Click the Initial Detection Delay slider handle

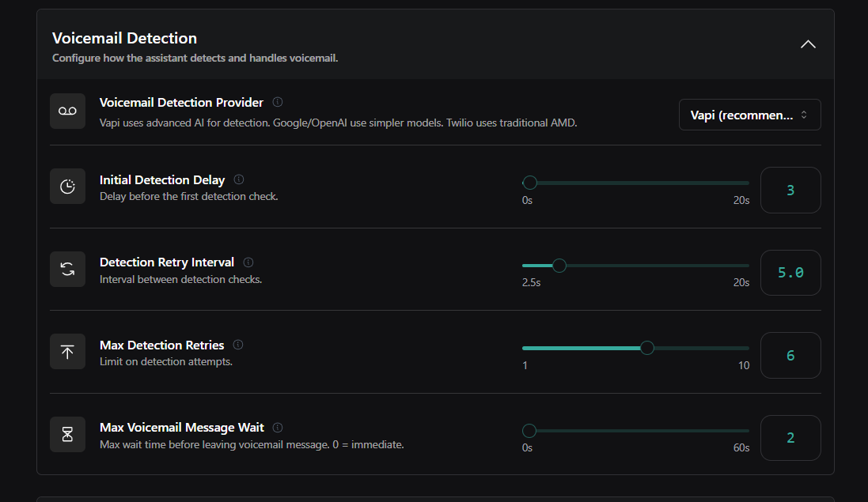(530, 183)
